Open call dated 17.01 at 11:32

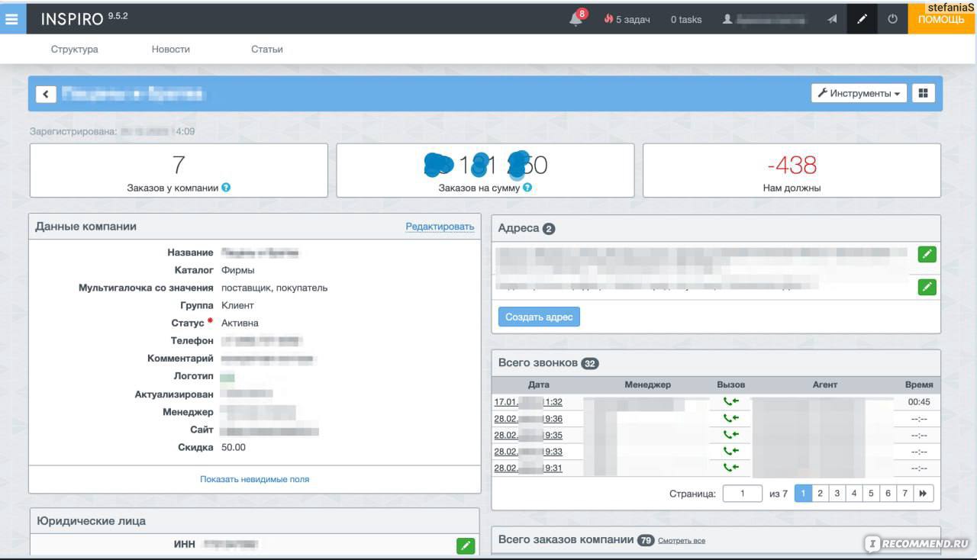point(528,402)
